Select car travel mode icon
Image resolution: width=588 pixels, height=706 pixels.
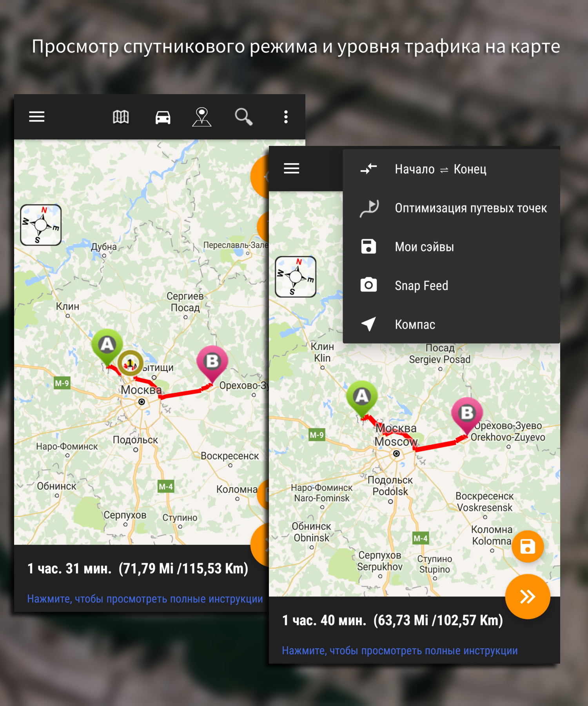[163, 117]
